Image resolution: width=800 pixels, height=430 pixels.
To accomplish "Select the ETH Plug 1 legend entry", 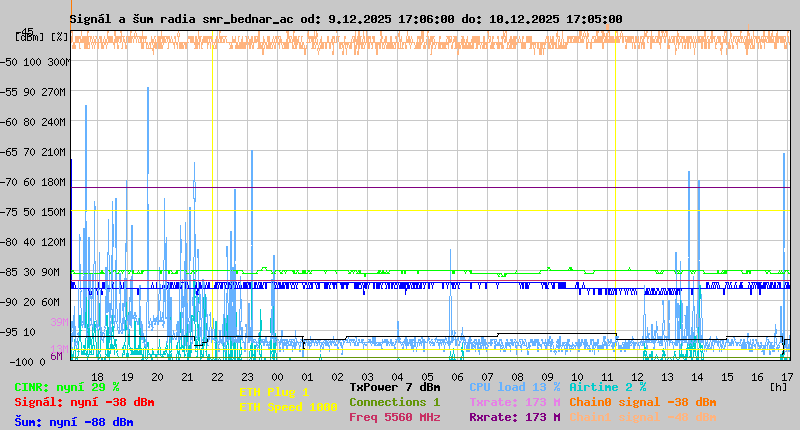I will pyautogui.click(x=274, y=392).
